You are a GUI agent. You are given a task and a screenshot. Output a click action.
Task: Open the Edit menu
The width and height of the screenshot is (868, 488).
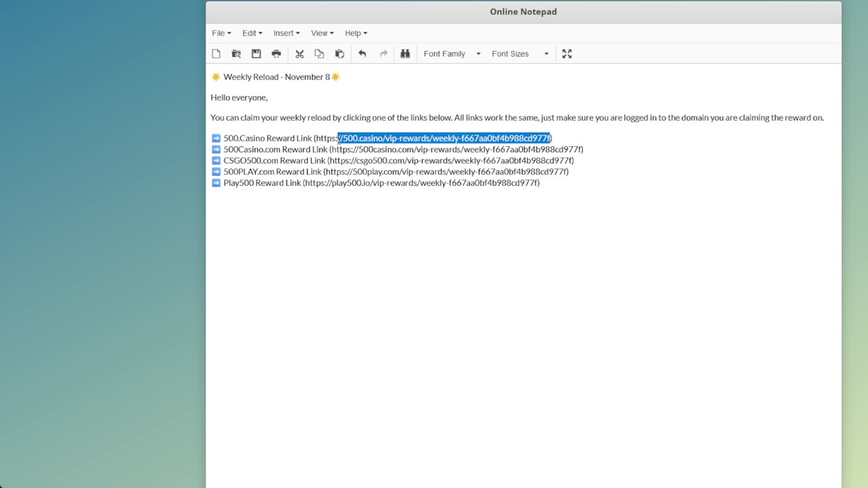tap(252, 33)
